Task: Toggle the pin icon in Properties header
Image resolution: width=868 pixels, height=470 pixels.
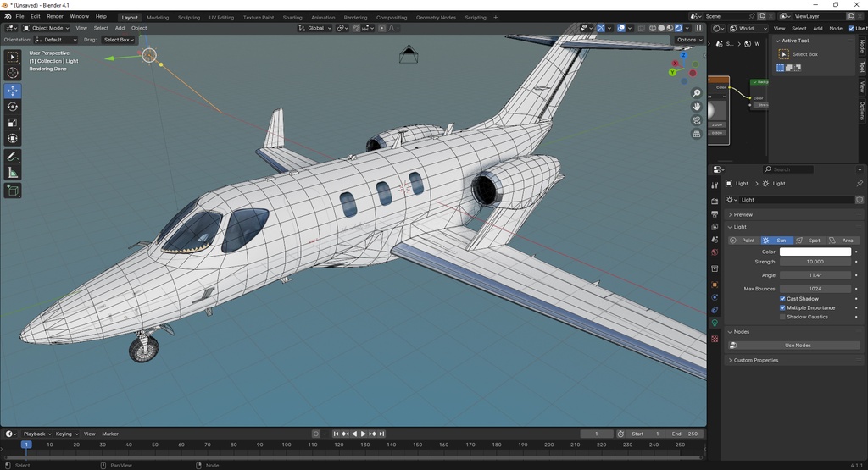Action: point(860,184)
